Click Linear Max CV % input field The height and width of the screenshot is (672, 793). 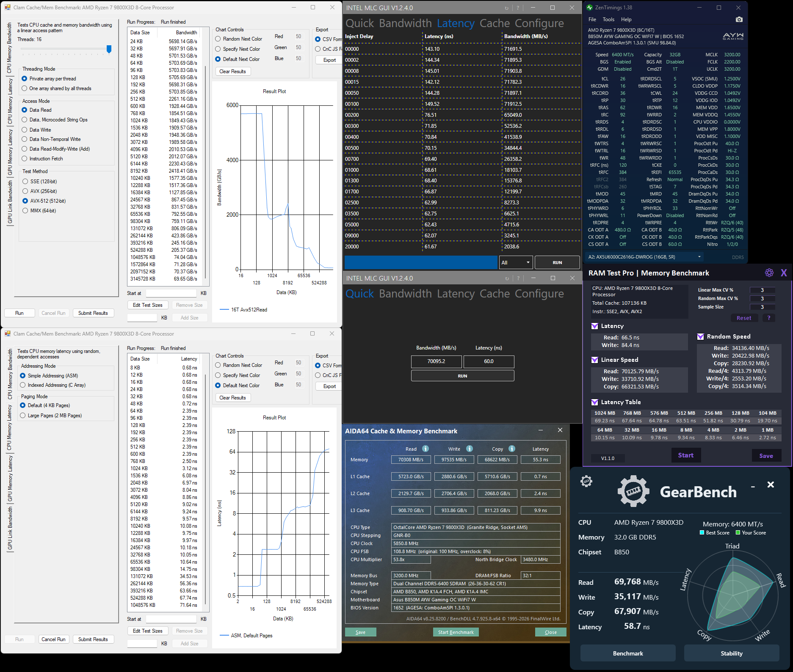(x=762, y=290)
